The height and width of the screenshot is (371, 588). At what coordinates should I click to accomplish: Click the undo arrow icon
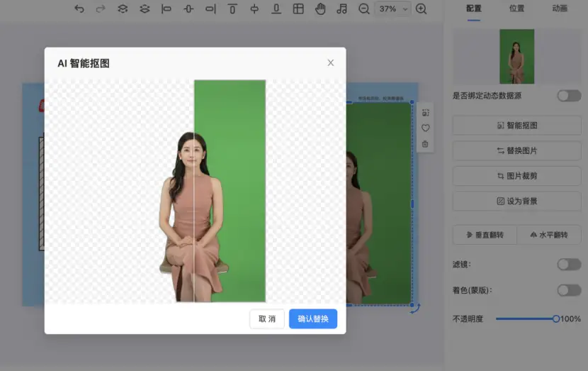[79, 9]
